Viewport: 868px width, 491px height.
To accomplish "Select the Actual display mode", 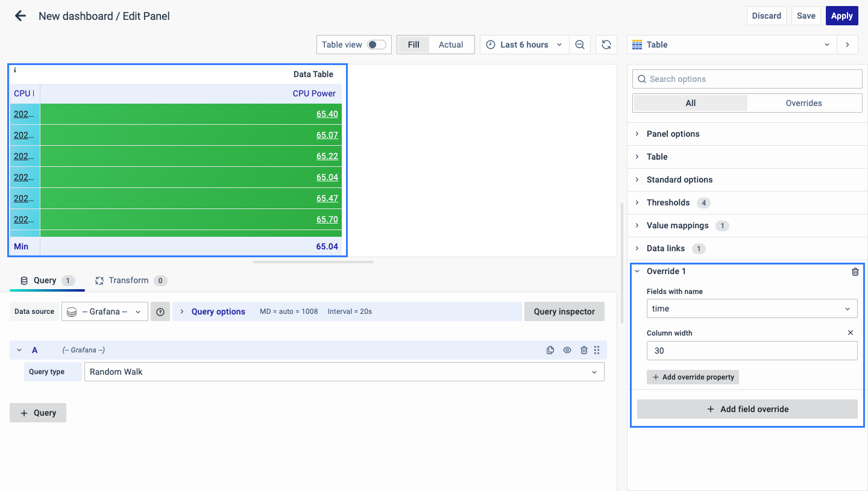I will coord(450,45).
